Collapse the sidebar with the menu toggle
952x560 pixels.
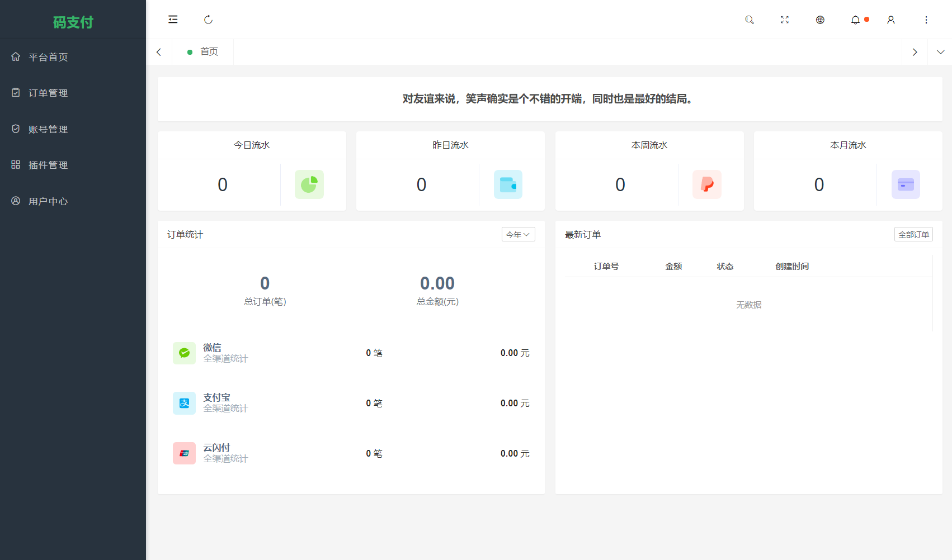173,20
